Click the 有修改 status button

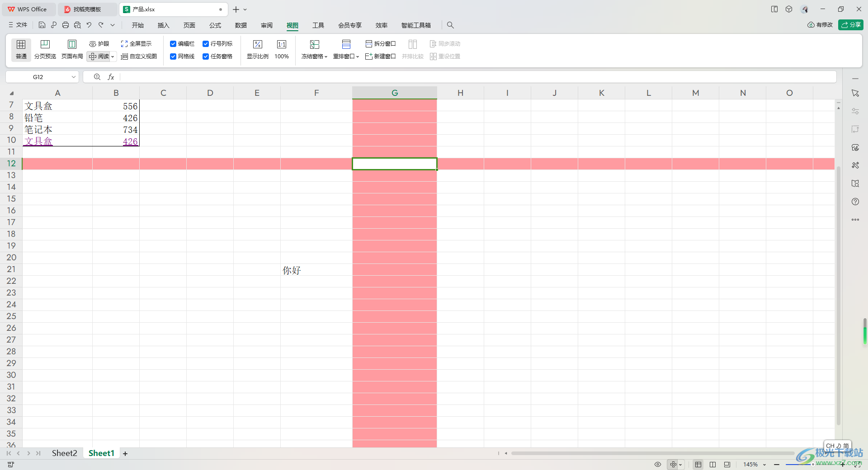pos(820,25)
